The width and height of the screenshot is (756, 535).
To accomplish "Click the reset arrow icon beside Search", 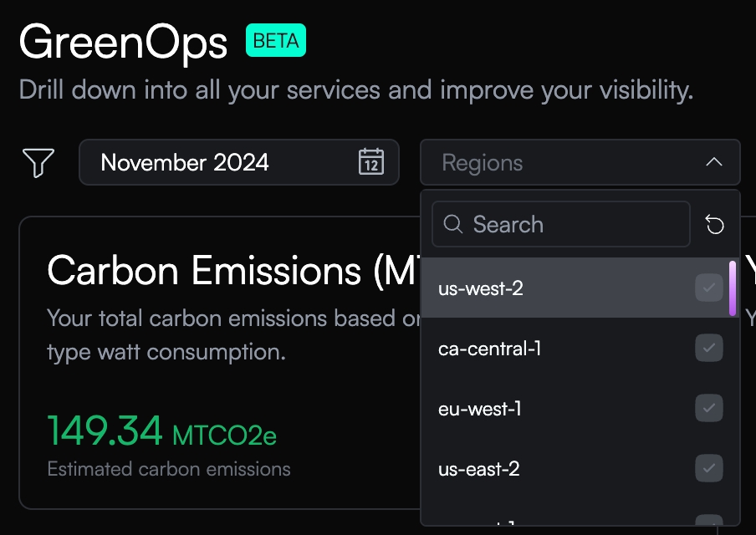I will pos(714,224).
